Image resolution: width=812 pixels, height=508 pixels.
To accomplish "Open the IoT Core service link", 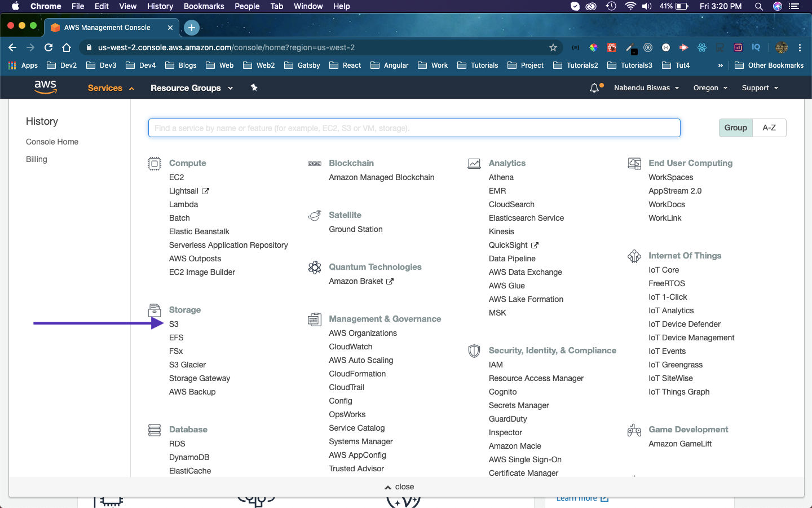I will [x=664, y=270].
